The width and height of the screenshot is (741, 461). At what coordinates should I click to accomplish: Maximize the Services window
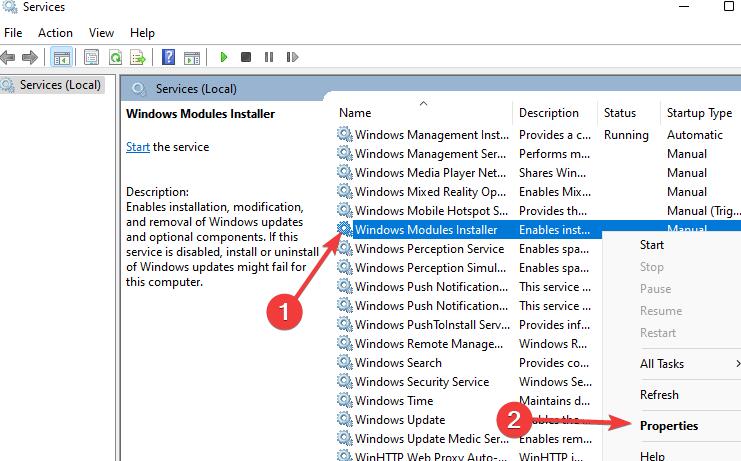[729, 6]
